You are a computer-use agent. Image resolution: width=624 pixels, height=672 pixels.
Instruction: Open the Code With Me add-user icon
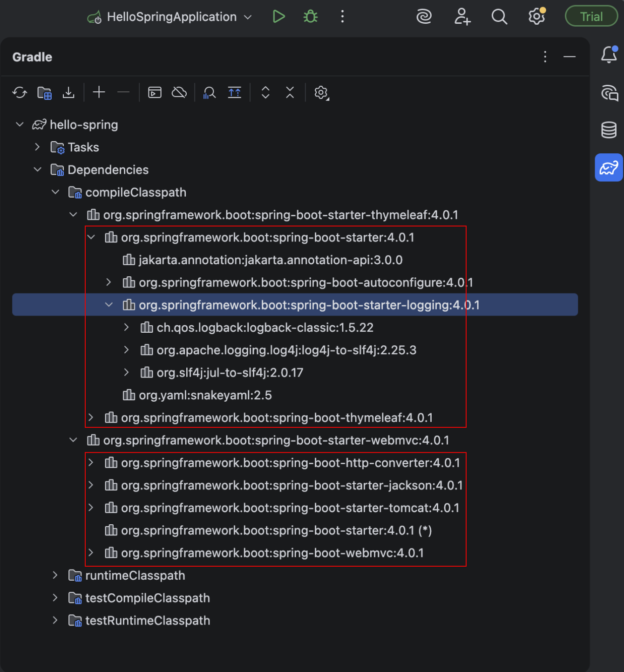click(x=462, y=17)
